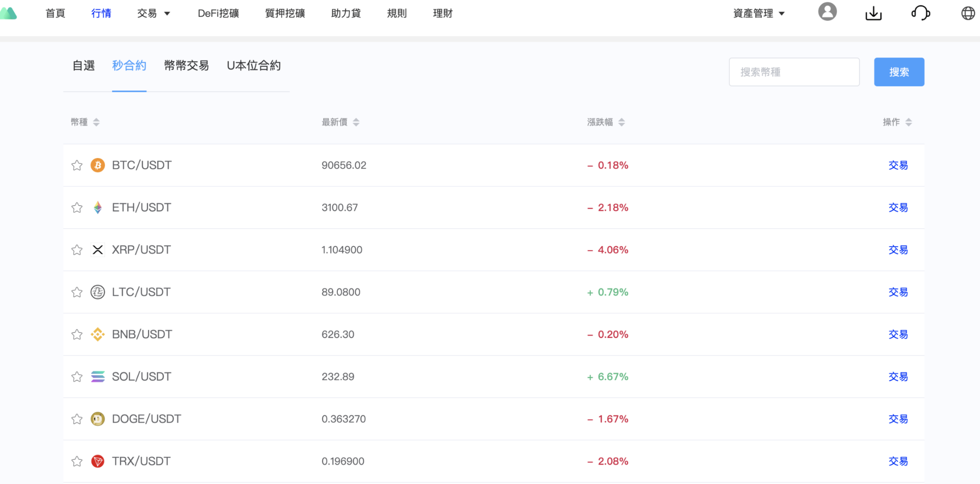Screen dimensions: 980x484
Task: Open 助力貸 menu item
Action: pyautogui.click(x=346, y=13)
